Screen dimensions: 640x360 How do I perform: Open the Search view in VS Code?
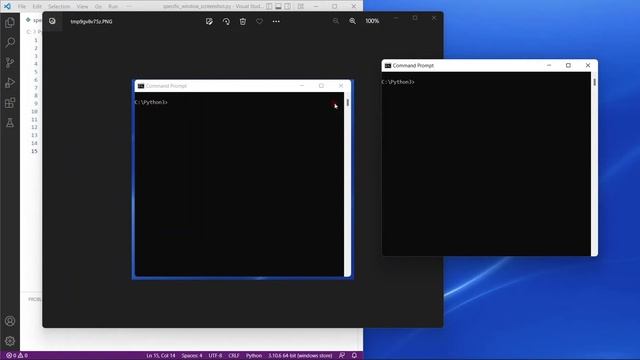[x=10, y=42]
